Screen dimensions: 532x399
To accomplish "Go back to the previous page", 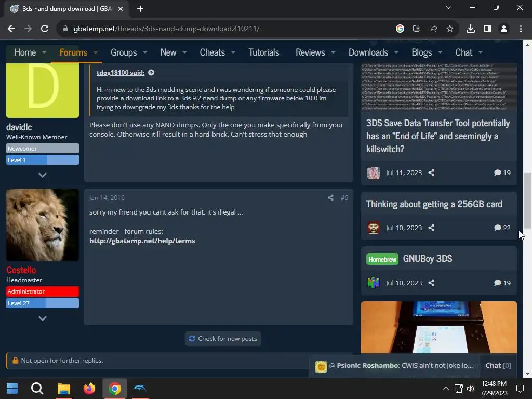I will pyautogui.click(x=11, y=29).
